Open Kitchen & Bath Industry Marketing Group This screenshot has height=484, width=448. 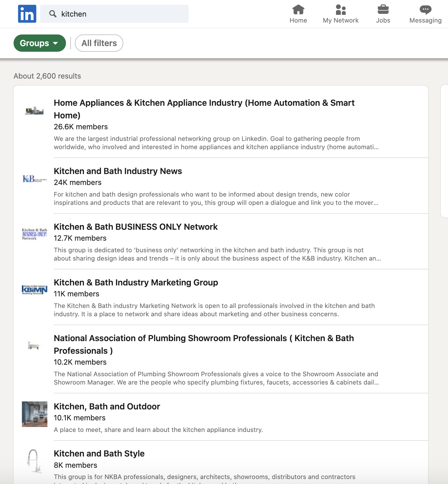pos(136,282)
